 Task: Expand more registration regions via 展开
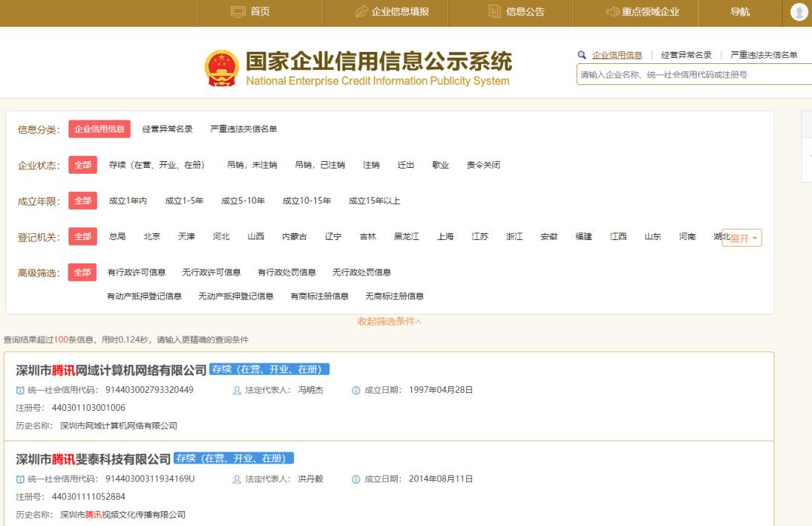click(x=741, y=236)
